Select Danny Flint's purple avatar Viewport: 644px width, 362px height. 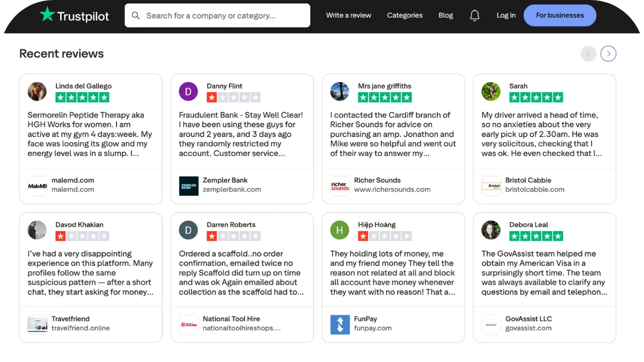pos(188,92)
